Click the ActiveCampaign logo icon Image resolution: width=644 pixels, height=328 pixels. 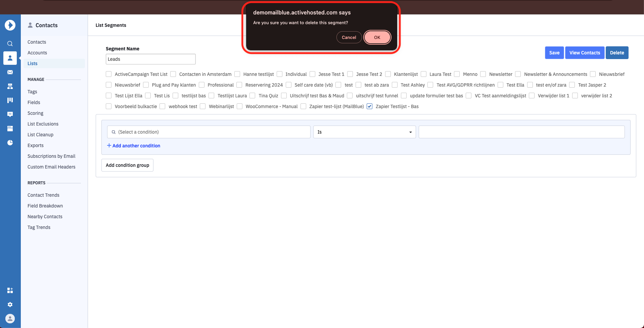click(10, 25)
